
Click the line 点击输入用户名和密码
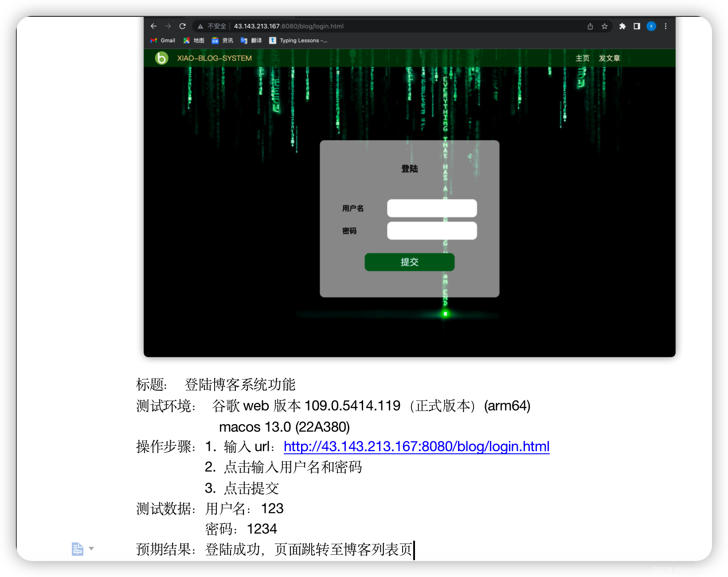coord(293,467)
